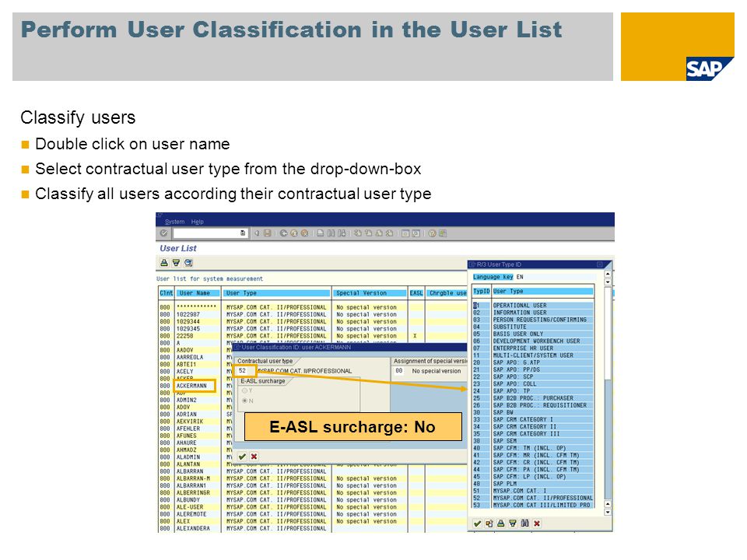Select user ACKERMANN in the User List
747x560 pixels.
point(192,386)
